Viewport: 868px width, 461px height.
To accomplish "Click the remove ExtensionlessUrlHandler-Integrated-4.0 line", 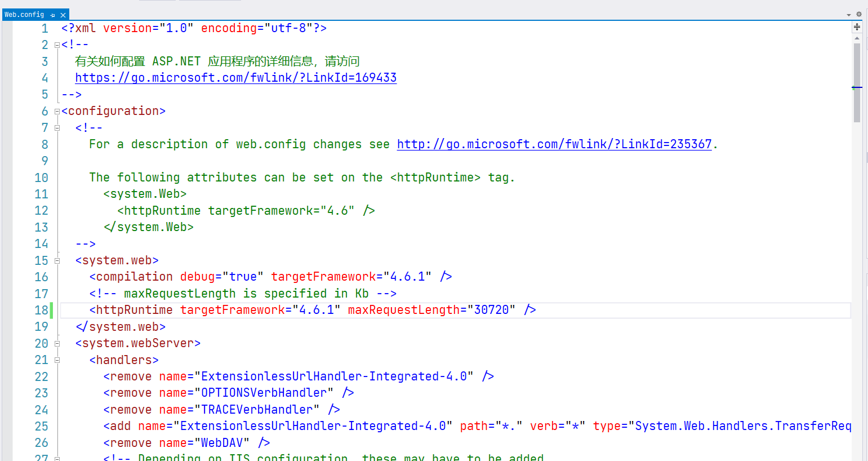I will (x=299, y=376).
